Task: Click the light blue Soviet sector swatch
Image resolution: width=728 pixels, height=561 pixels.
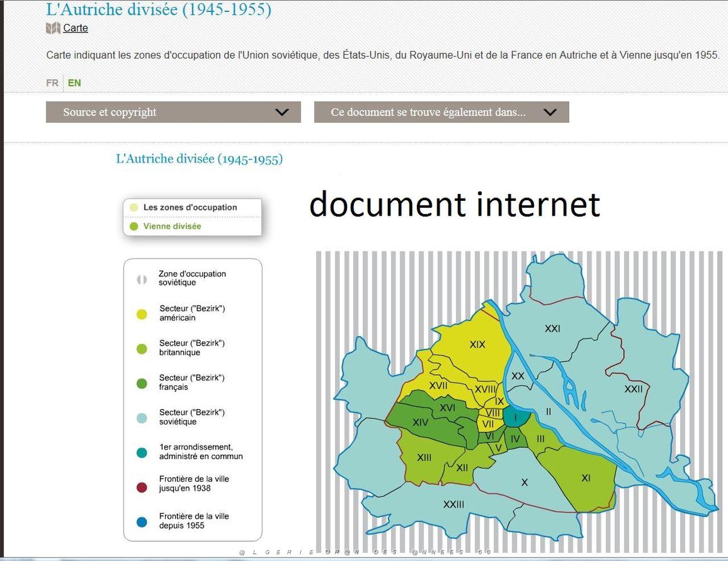Action: 142,418
